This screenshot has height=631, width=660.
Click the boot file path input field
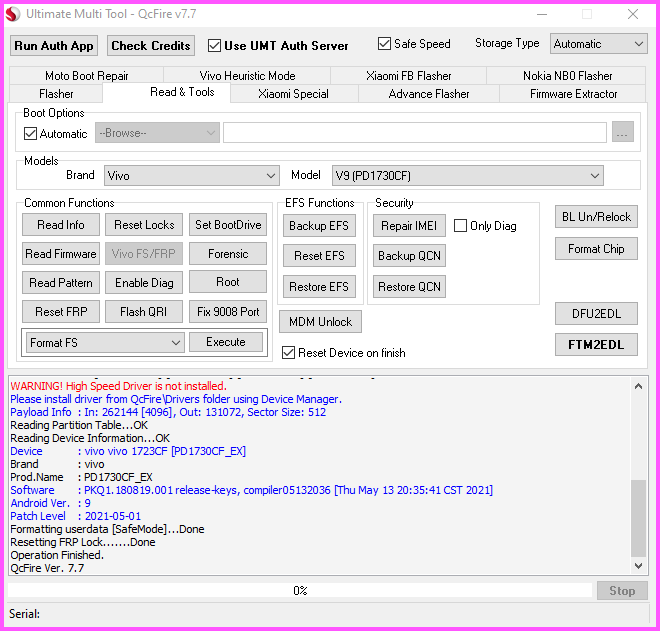(415, 133)
